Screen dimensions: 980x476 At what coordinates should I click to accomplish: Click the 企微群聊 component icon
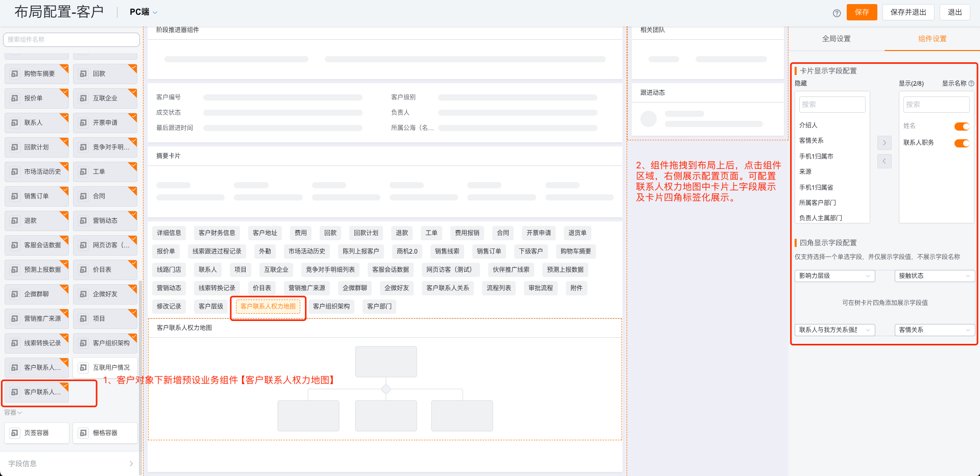pos(15,294)
